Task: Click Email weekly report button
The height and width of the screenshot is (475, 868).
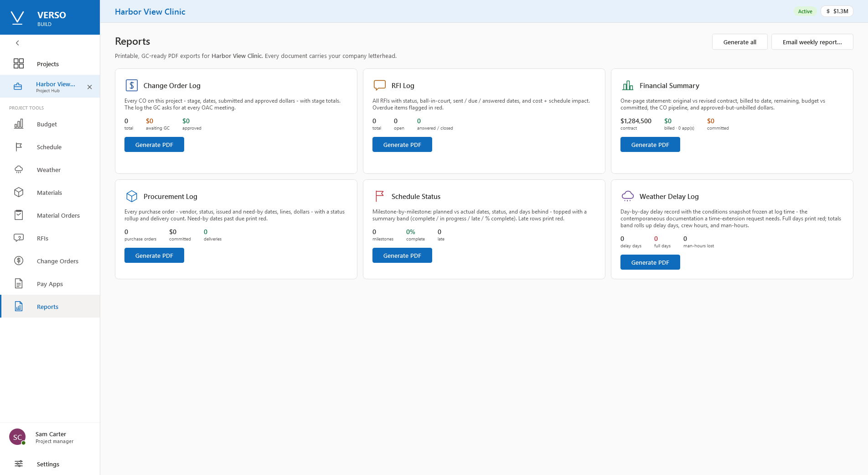Action: click(812, 42)
